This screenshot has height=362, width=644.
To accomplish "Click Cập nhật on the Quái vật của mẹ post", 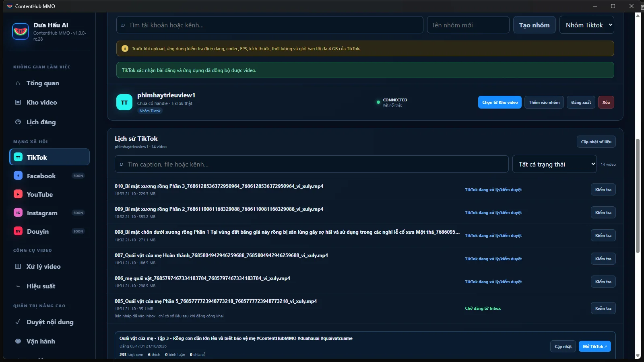I will click(x=563, y=346).
